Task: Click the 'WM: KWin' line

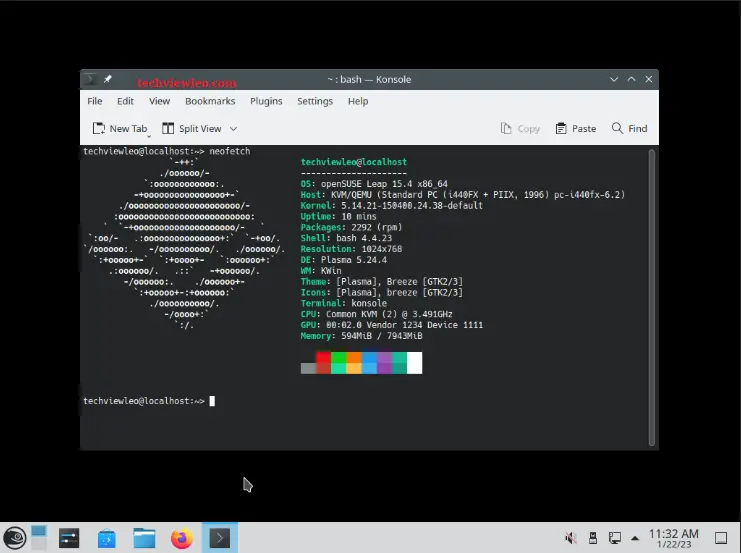Action: (x=321, y=271)
